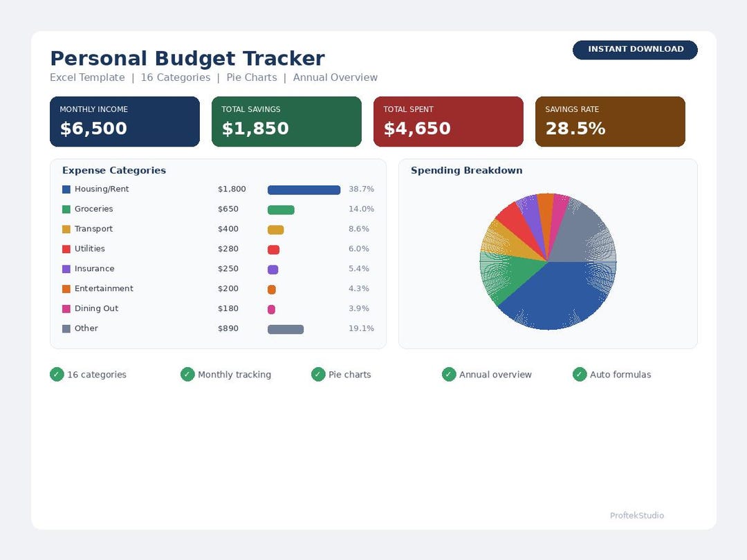The width and height of the screenshot is (747, 560).
Task: Click the check icon beside Pie charts
Action: (318, 375)
